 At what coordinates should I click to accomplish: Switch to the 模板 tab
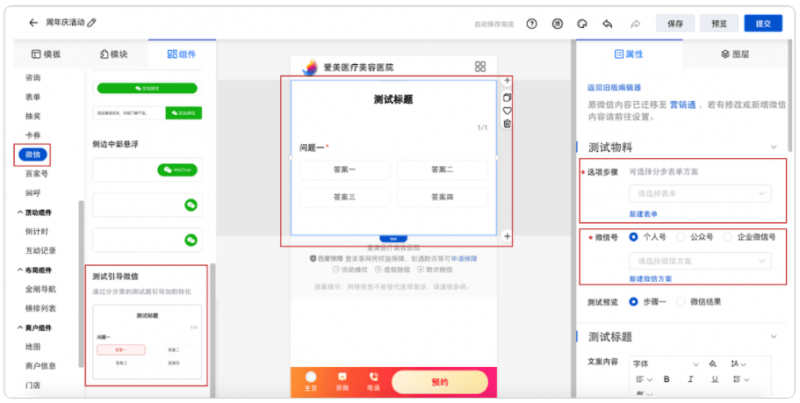[46, 54]
